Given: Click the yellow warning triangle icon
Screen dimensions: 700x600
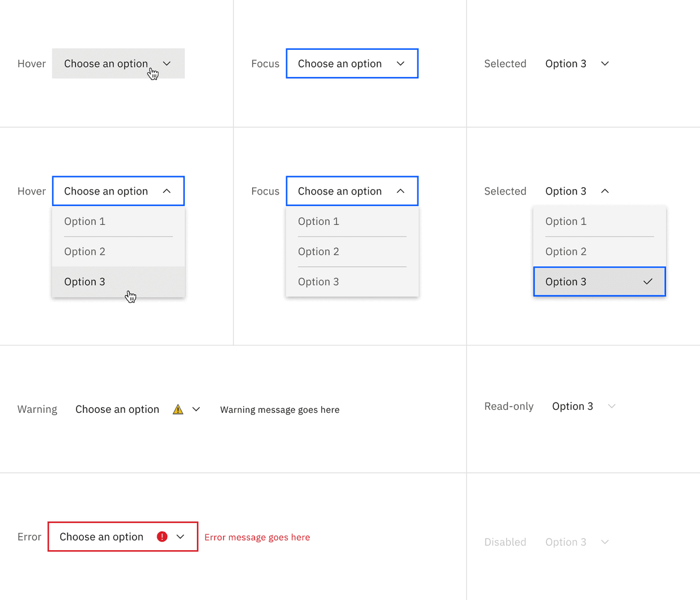Looking at the screenshot, I should (177, 409).
